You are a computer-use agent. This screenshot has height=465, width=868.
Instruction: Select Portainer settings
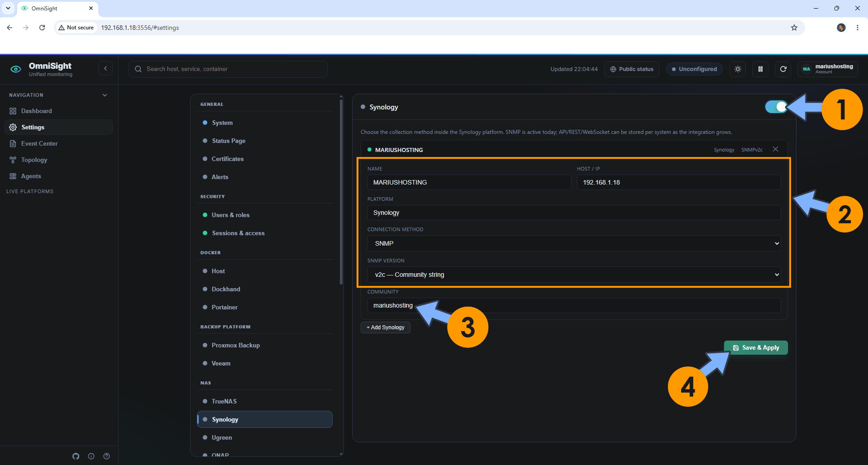(x=265, y=307)
